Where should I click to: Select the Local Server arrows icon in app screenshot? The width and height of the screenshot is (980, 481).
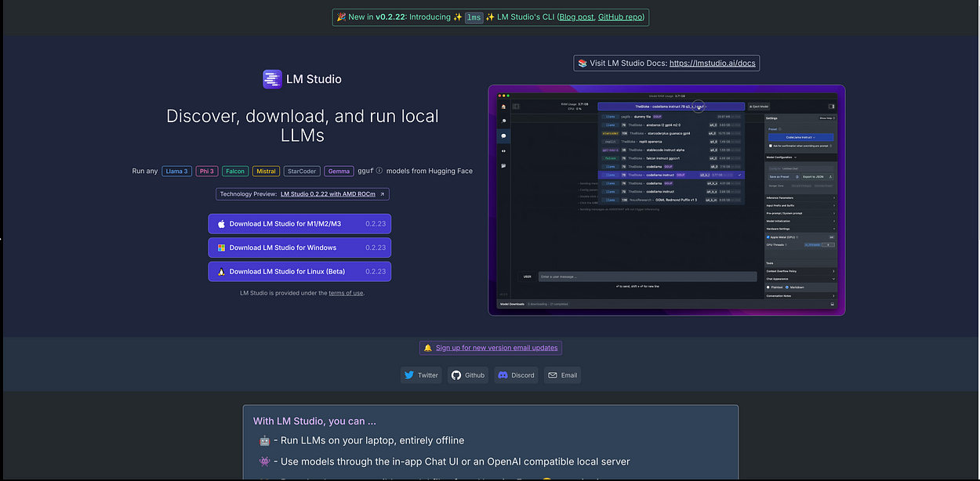tap(503, 150)
